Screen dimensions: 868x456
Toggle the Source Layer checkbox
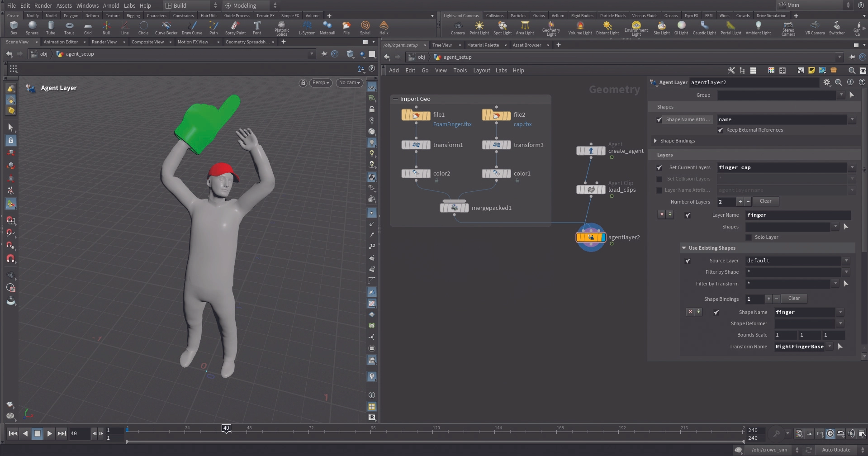688,261
